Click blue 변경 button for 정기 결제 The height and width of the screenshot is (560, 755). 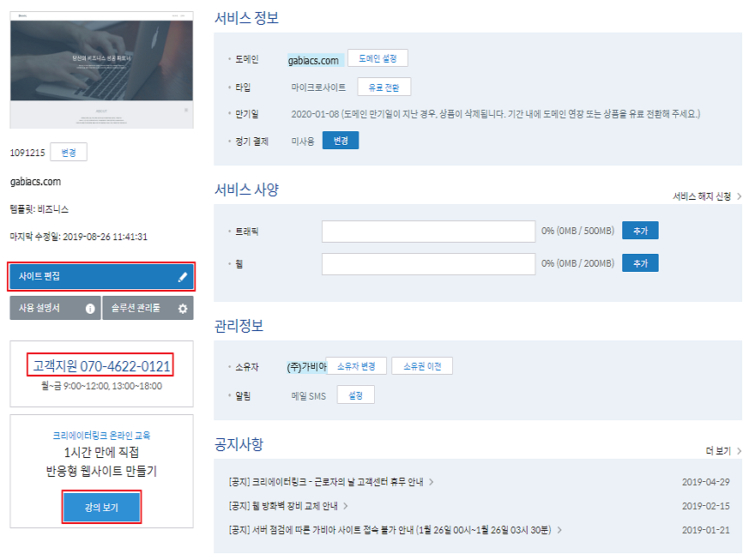[x=341, y=141]
